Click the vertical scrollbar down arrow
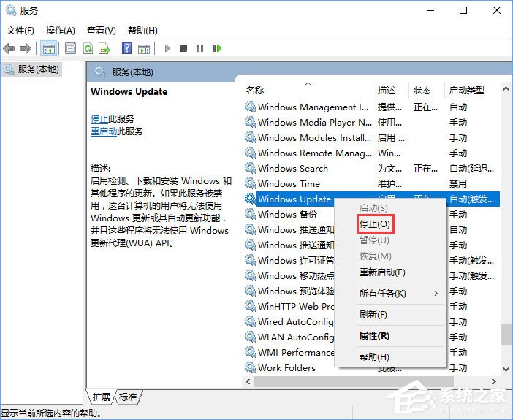This screenshot has height=420, width=513. (506, 370)
